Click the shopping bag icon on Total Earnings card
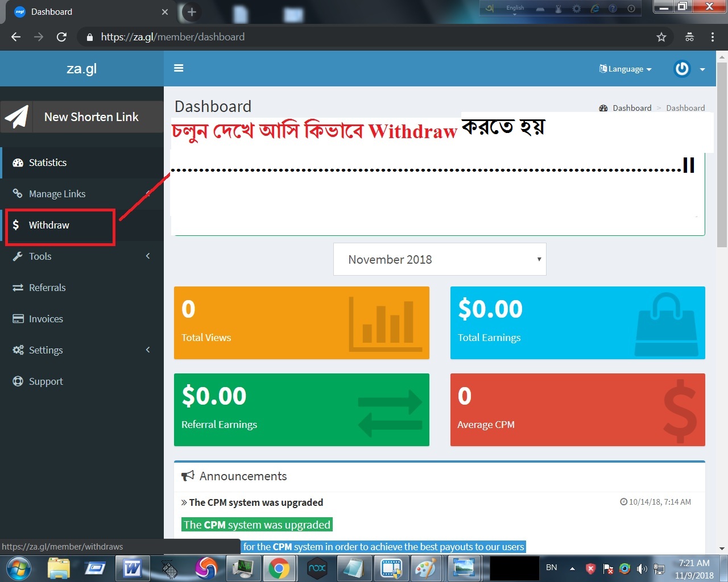Viewport: 728px width, 582px height. click(666, 324)
